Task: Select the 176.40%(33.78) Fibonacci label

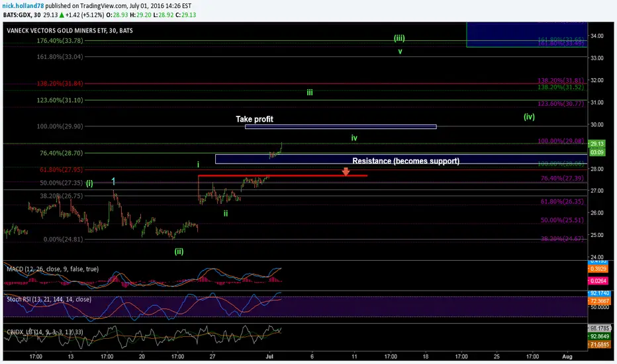Action: (60, 40)
